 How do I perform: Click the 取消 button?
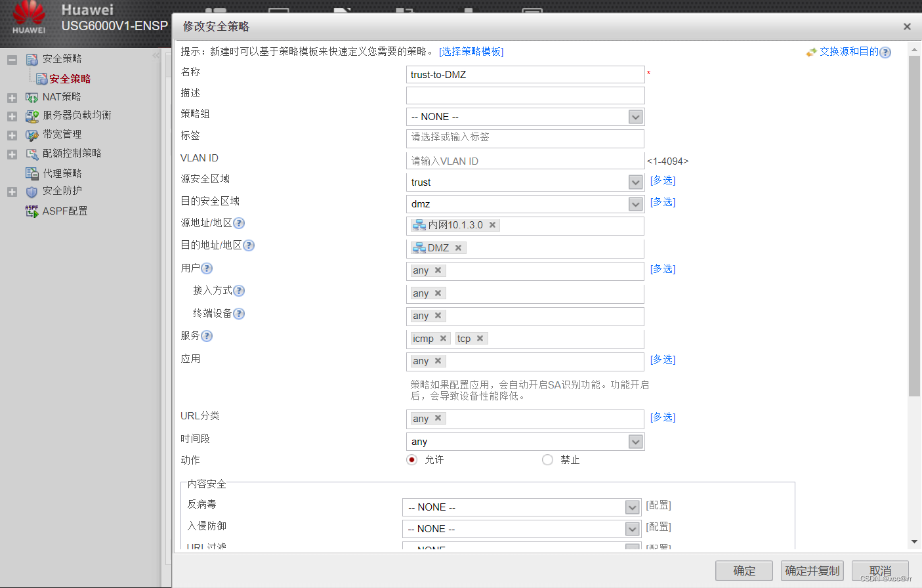880,571
